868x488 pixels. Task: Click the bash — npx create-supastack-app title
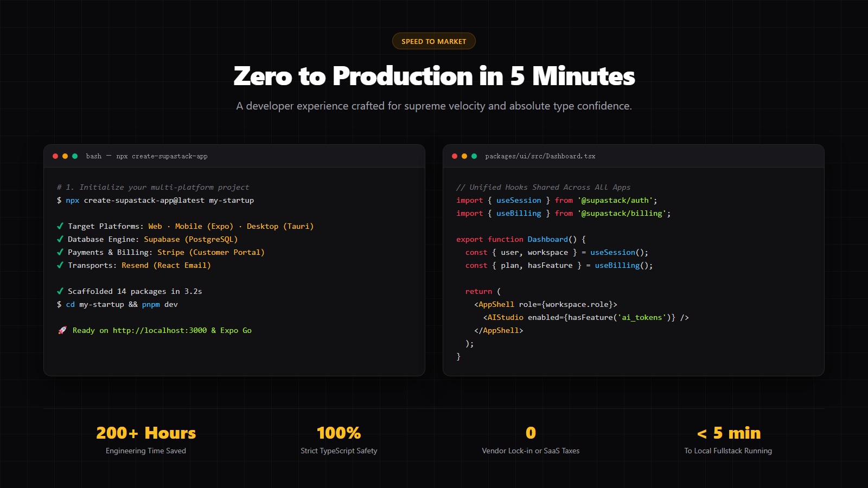[146, 156]
